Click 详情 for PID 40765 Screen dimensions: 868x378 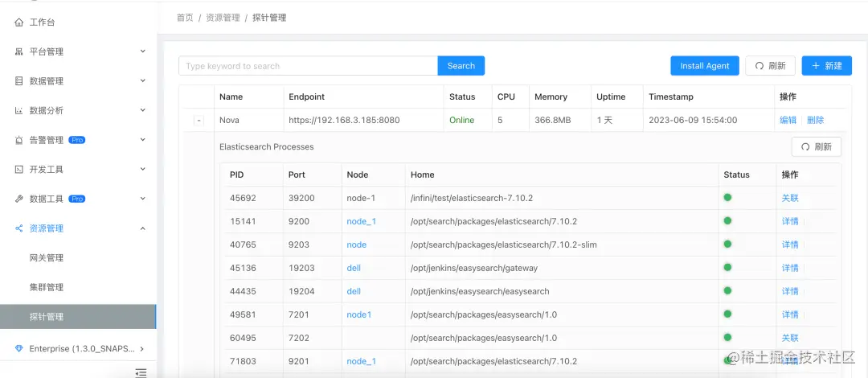(790, 244)
